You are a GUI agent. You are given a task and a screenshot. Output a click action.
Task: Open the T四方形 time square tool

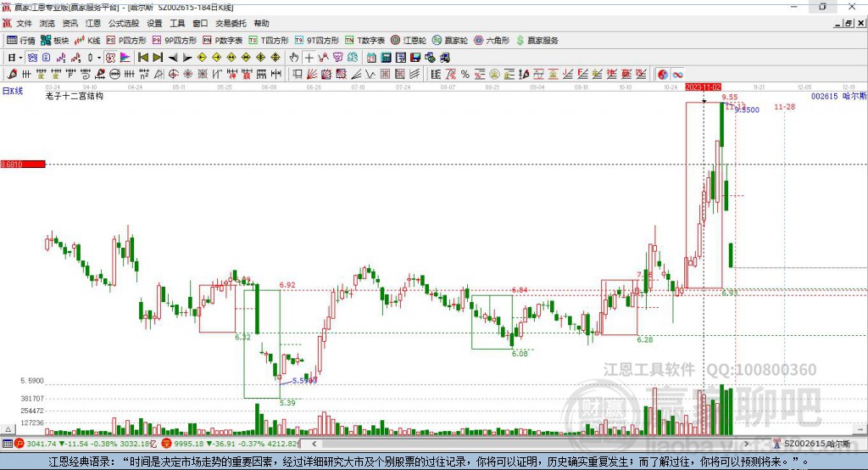pos(269,41)
